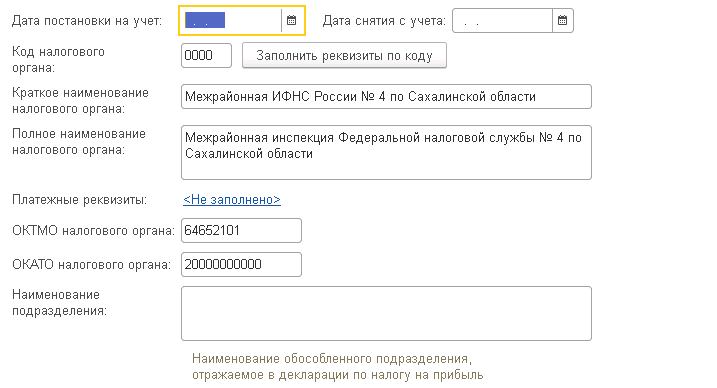Open the <Не заполнено> payment details link
This screenshot has height=388, width=717.
point(232,200)
